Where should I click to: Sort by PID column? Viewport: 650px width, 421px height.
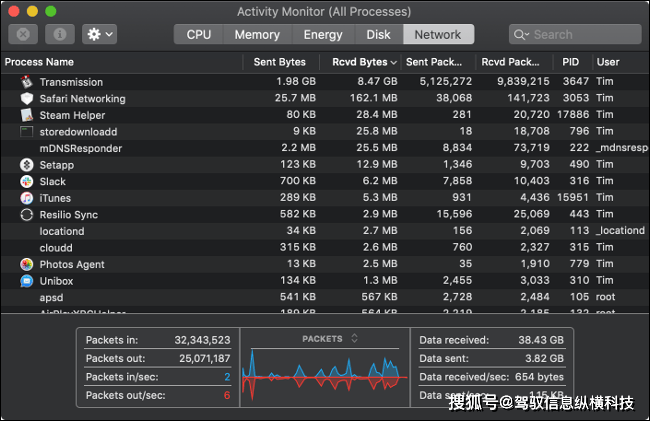(x=572, y=62)
